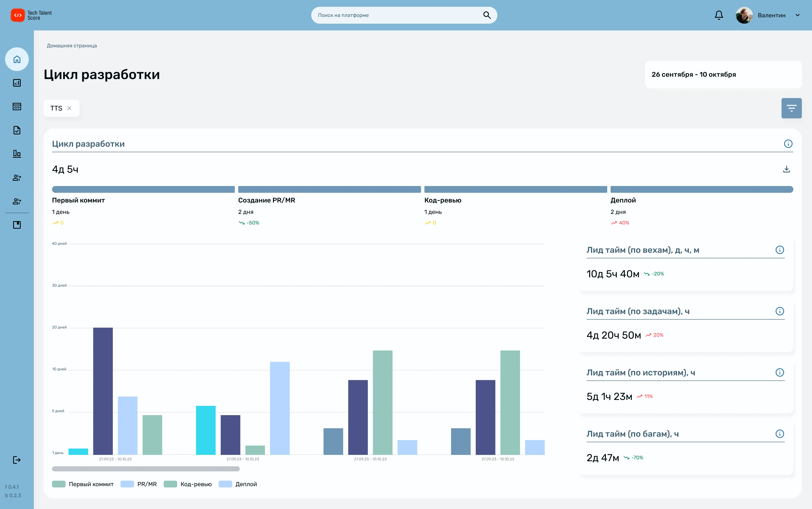Show info for Лид тайм (по задачам)
Image resolution: width=812 pixels, height=509 pixels.
pyautogui.click(x=780, y=311)
